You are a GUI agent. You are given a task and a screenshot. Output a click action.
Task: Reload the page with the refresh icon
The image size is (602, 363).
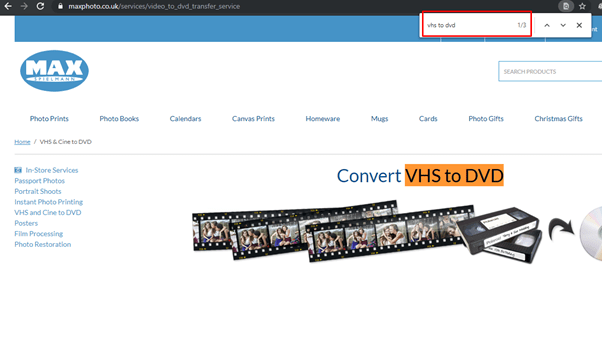[40, 6]
